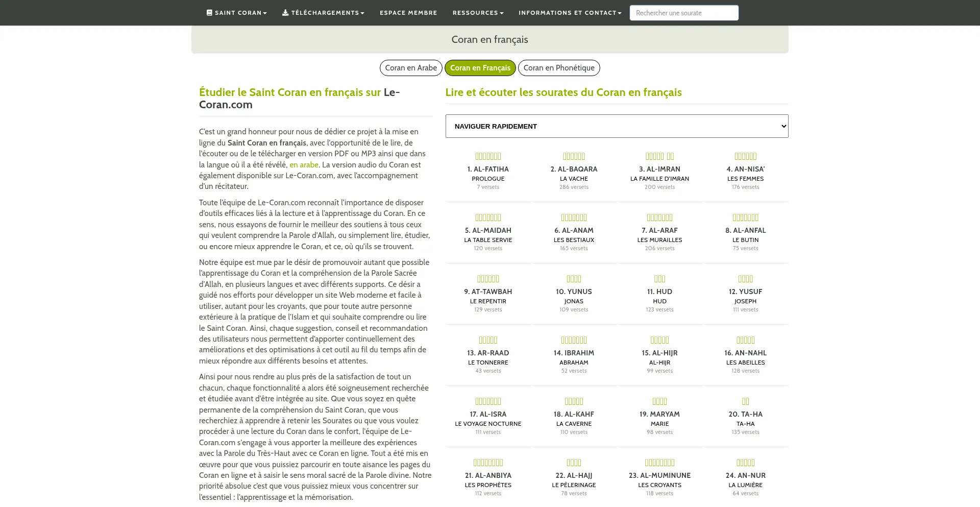
Task: Select sourate 8. Al-Anfal Le Butin
Action: point(745,231)
